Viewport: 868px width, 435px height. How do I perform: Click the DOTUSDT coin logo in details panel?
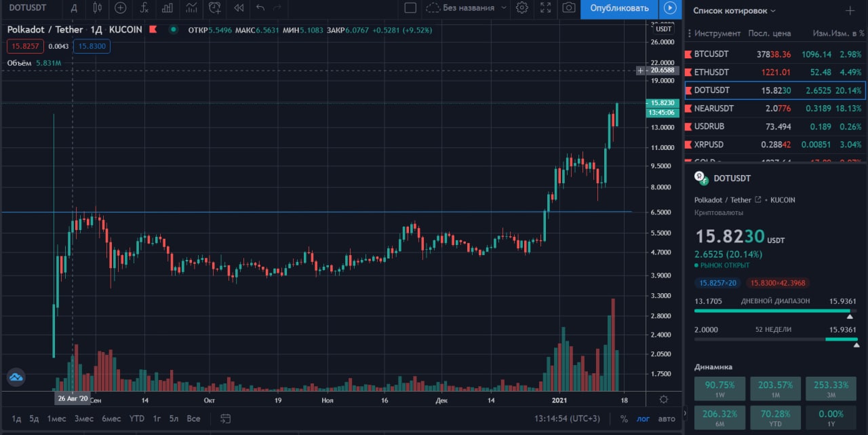701,178
